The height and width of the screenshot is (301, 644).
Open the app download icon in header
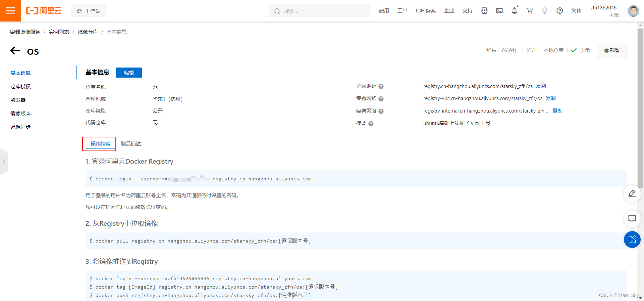pos(484,11)
